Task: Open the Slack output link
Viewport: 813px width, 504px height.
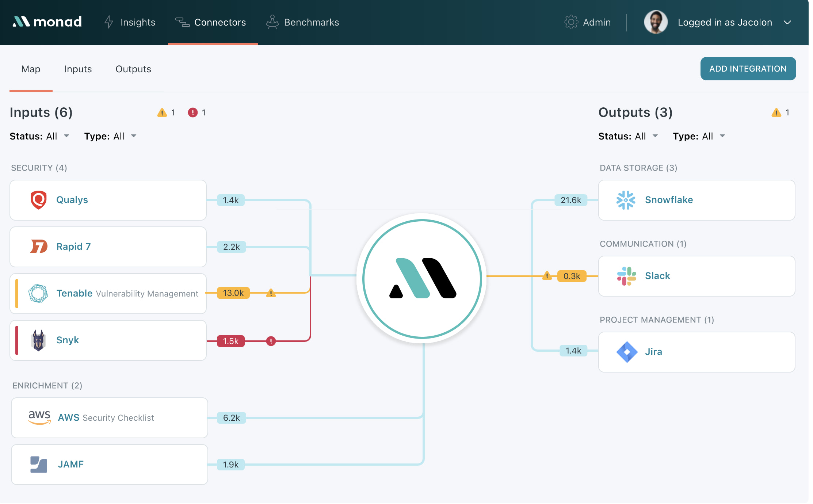Action: (x=657, y=276)
